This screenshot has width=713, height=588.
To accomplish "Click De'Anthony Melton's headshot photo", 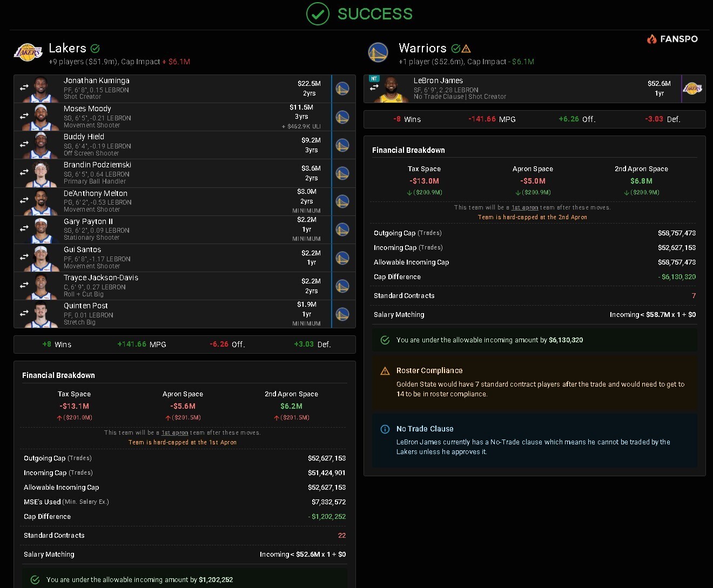I will 42,202.
